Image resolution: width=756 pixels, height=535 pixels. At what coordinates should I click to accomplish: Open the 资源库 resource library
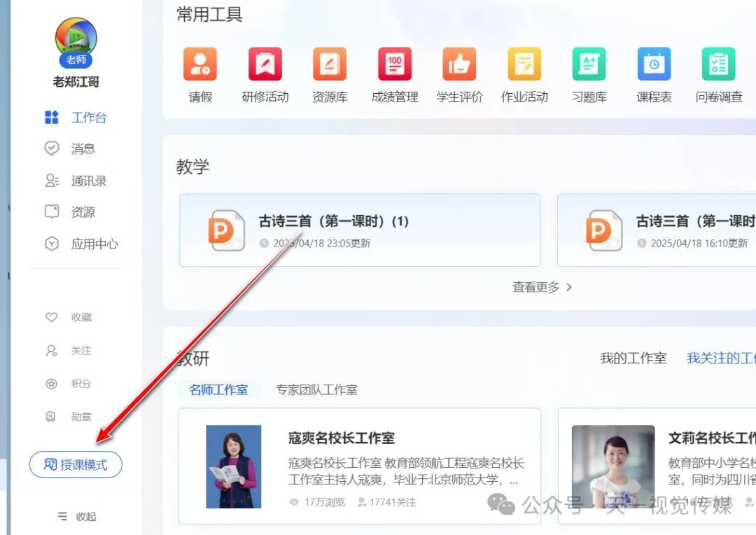(x=330, y=75)
